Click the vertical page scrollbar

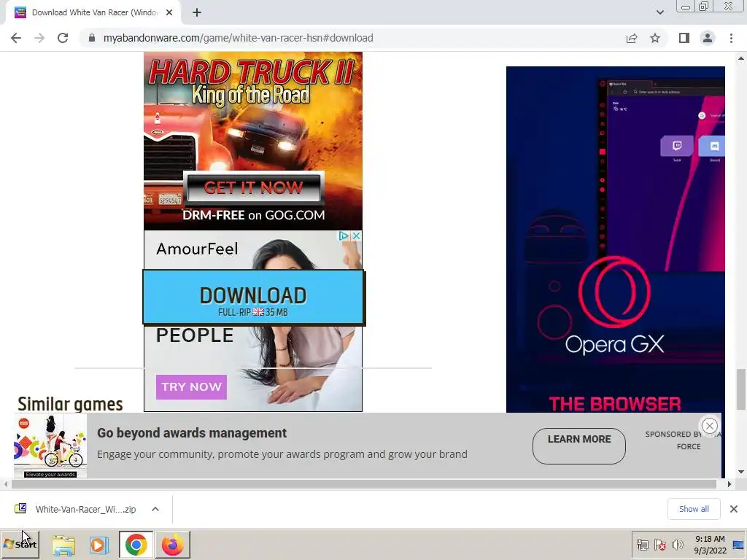740,389
